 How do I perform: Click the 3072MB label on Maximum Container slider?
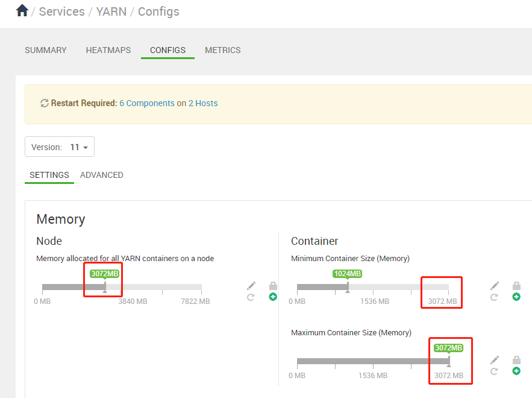[x=448, y=348]
